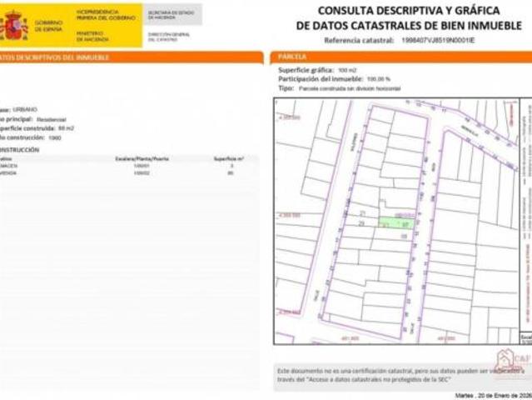The image size is (532, 400).
Task: Click the 'DATOS DESCRIPTIVOS DEL INMUEBLE' orange header
Action: [x=131, y=57]
